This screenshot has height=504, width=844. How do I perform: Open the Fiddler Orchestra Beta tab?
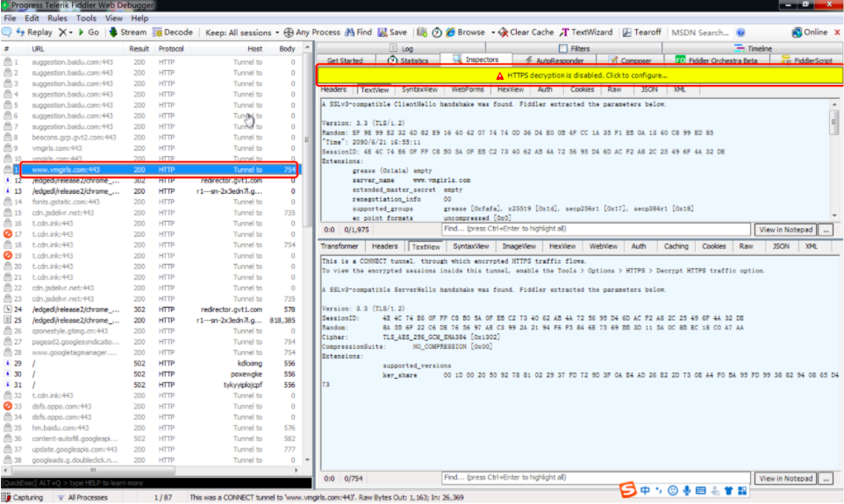coord(717,60)
